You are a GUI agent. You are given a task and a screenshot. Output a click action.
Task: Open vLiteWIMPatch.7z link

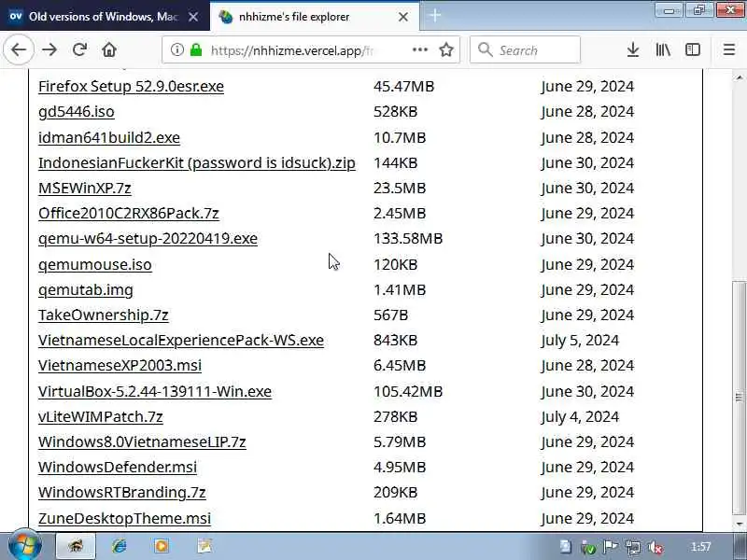click(101, 416)
